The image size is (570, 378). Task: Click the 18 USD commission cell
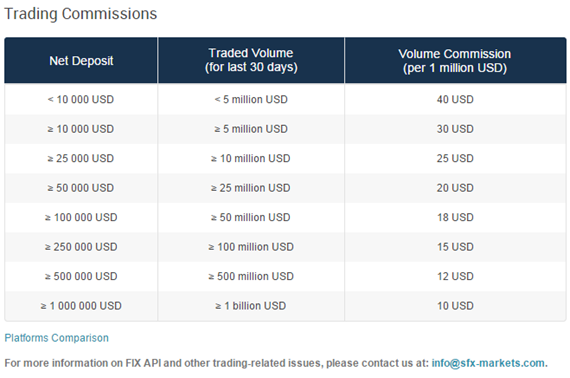[455, 217]
